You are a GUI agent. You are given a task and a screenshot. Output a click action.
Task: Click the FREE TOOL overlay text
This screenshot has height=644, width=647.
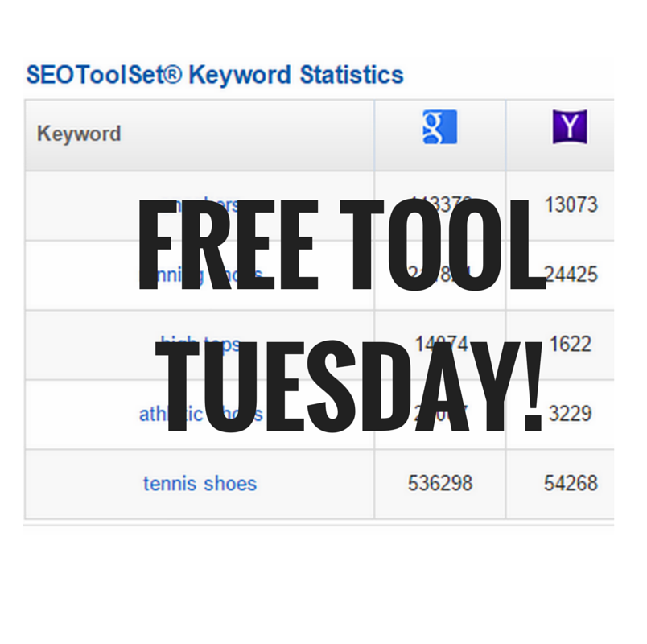point(343,245)
